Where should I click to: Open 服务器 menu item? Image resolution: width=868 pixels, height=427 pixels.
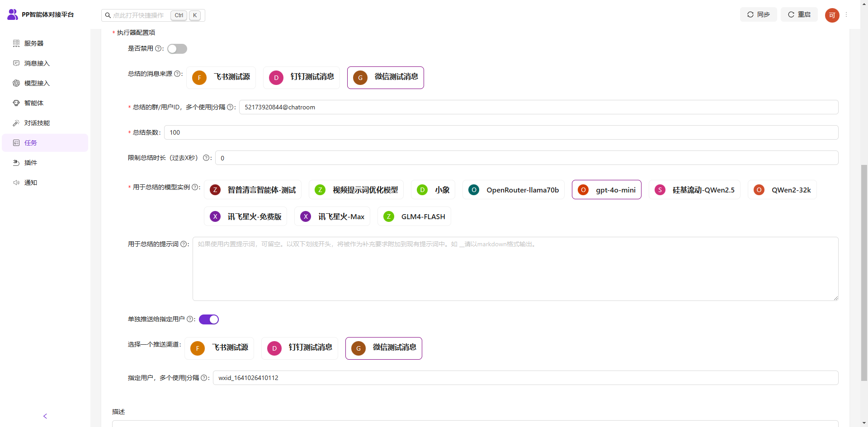tap(45, 43)
